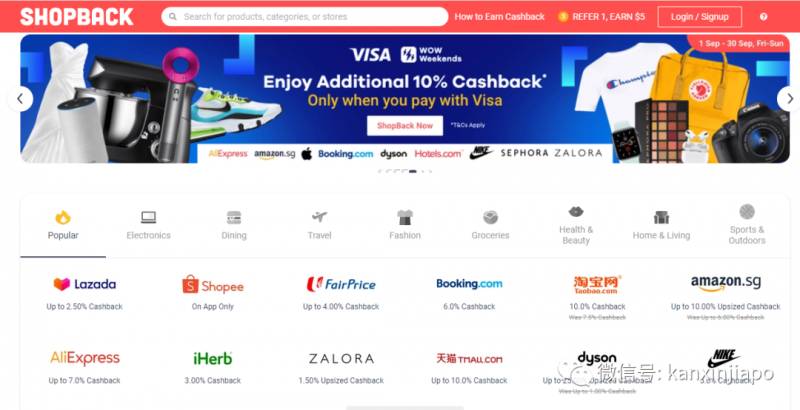Select the Electronics laptop icon category
Screen dimensions: 800x410
148,218
